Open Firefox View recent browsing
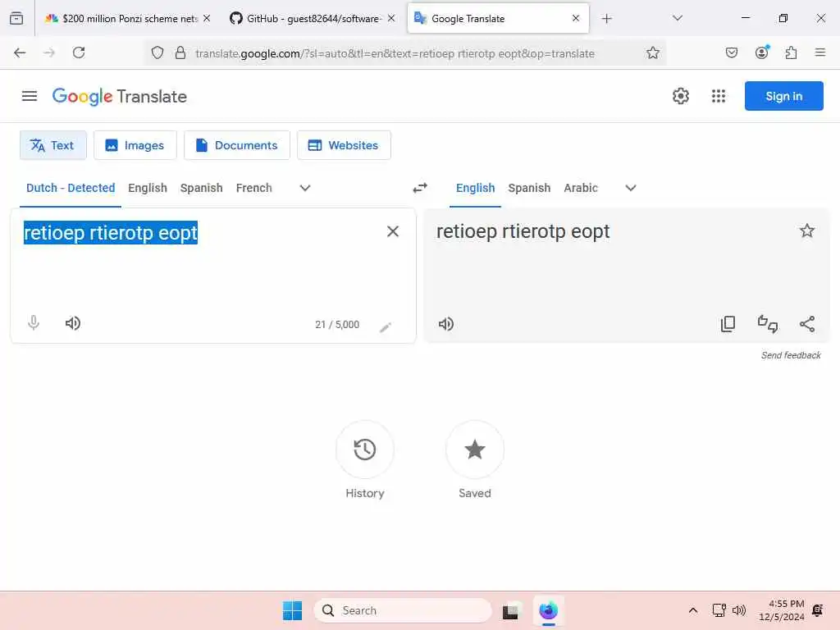Screen dimensions: 840x630 pyautogui.click(x=16, y=18)
